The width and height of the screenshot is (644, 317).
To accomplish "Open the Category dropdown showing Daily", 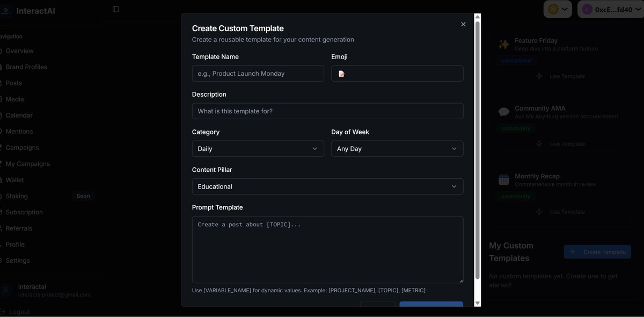I will point(258,149).
